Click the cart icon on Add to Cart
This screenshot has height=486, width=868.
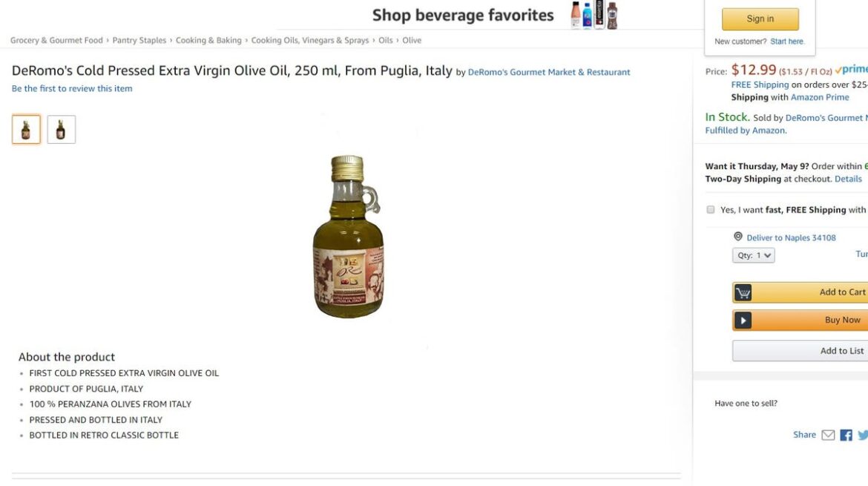743,292
